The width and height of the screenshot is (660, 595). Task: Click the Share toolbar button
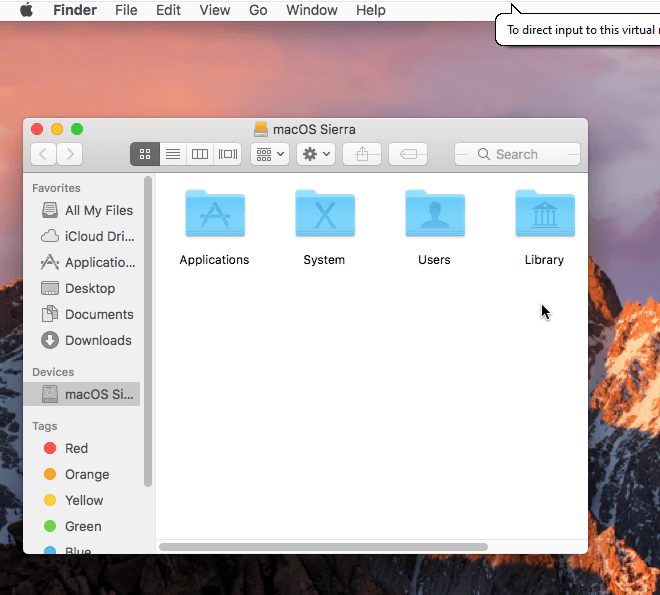362,154
